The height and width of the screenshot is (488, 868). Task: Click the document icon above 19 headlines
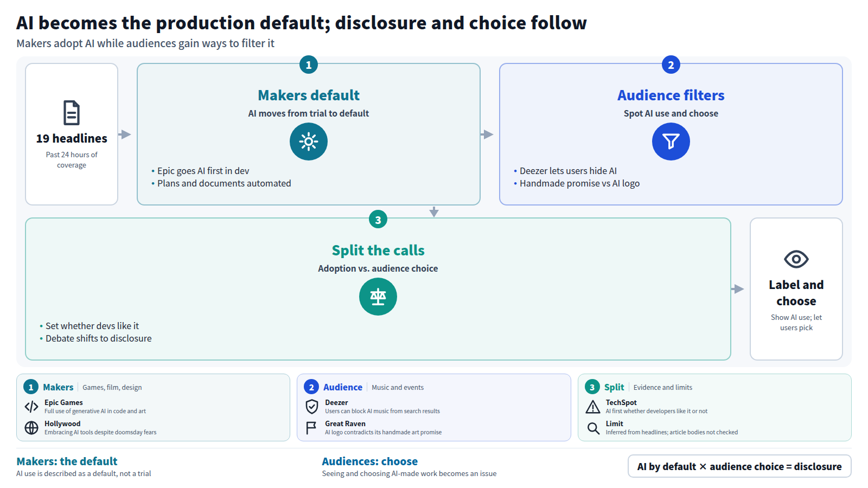coord(72,113)
